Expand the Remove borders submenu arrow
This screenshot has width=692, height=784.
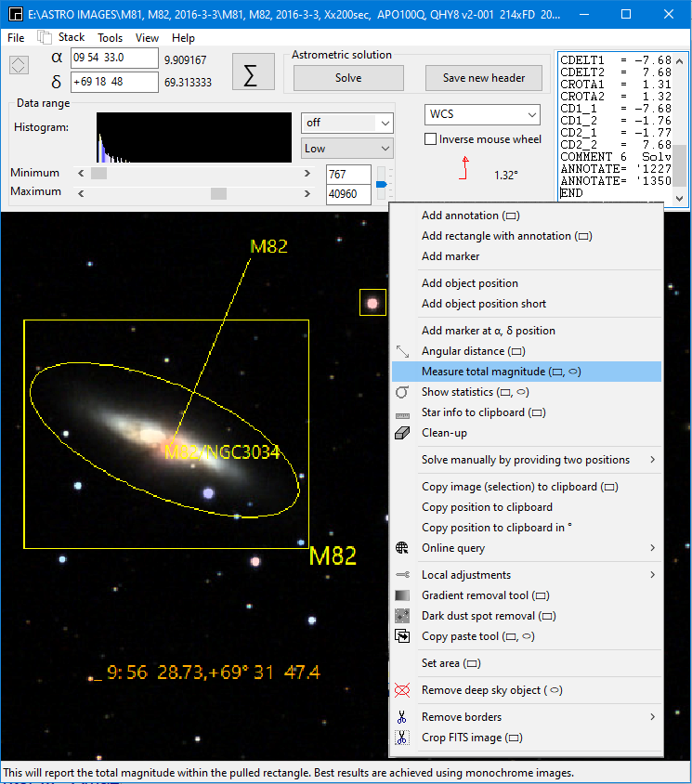[652, 717]
